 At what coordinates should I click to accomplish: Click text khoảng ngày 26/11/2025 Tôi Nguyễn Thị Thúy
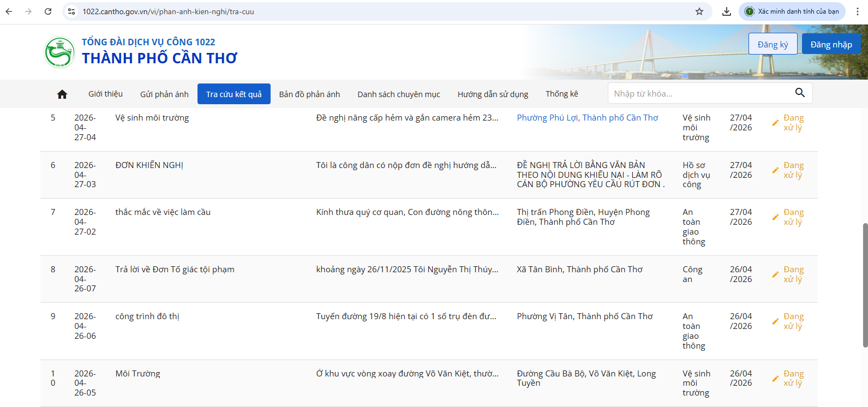(407, 270)
